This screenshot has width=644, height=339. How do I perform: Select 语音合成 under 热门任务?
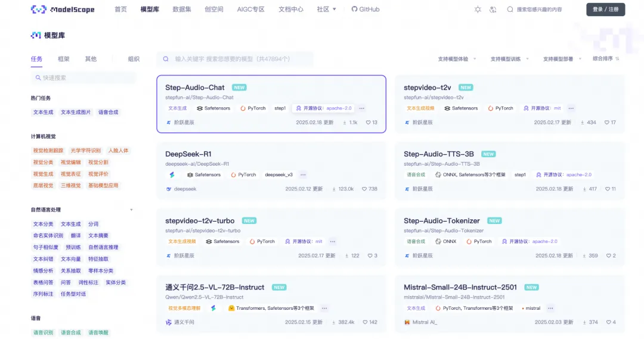[x=108, y=112]
